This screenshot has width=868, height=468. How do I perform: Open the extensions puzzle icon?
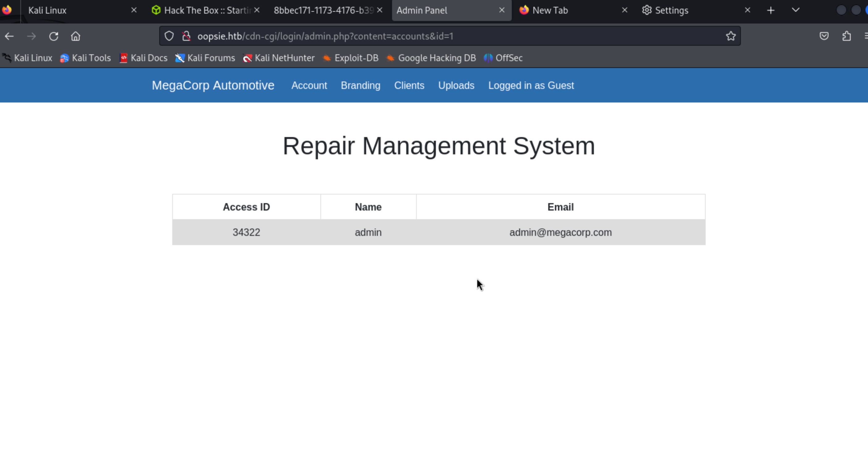tap(846, 36)
